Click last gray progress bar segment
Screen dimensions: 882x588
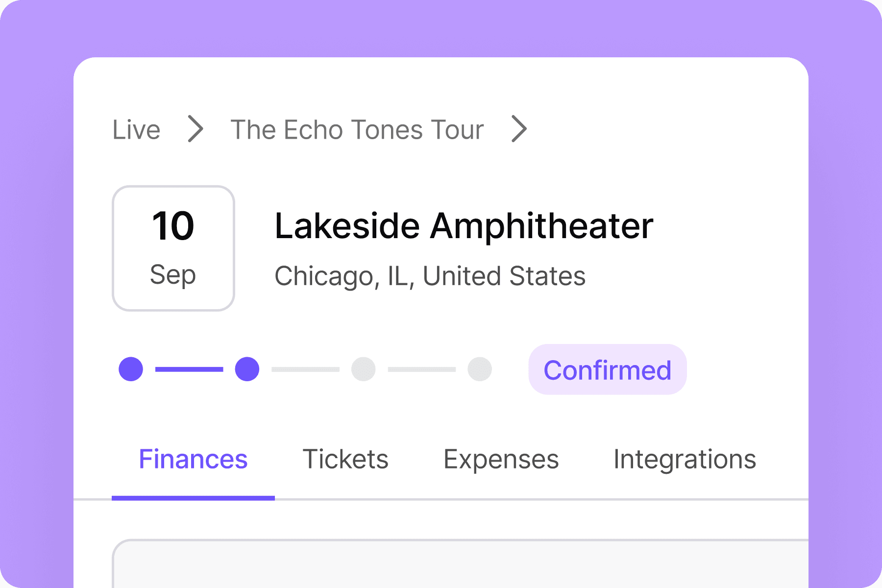421,369
